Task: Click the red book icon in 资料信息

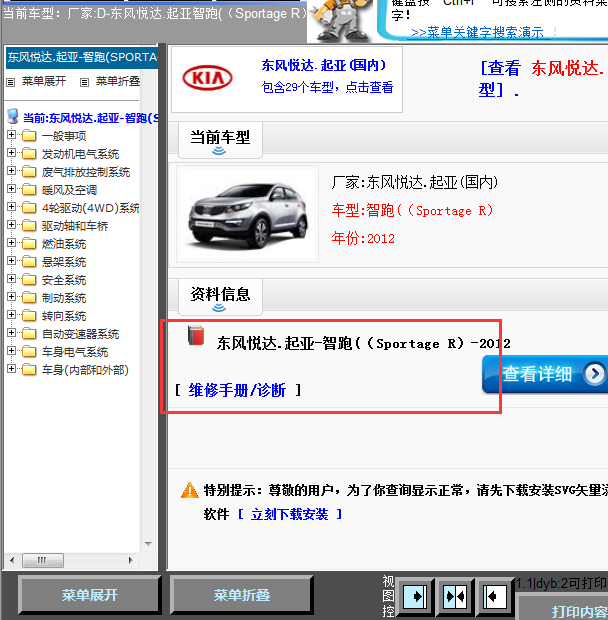Action: click(x=196, y=335)
